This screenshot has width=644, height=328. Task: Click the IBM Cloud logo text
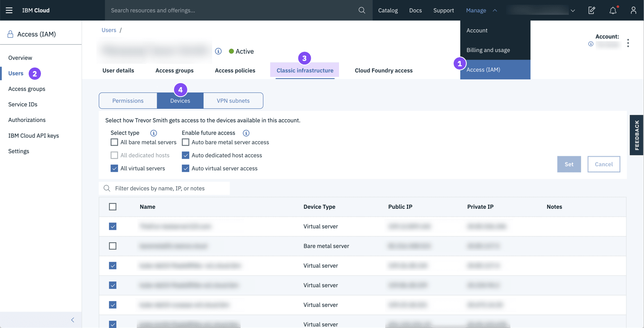(x=36, y=10)
